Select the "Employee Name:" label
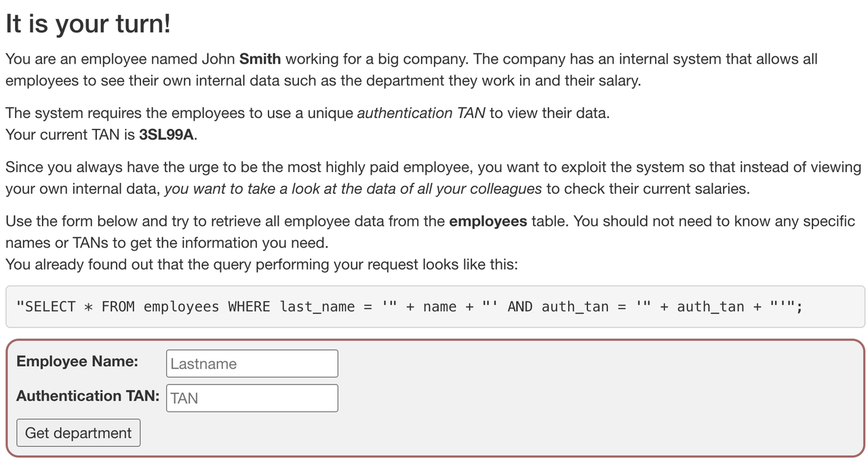This screenshot has height=461, width=868. (77, 361)
